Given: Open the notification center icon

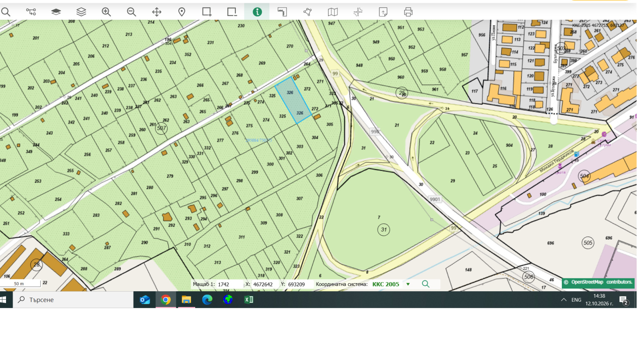Looking at the screenshot, I should tap(623, 300).
